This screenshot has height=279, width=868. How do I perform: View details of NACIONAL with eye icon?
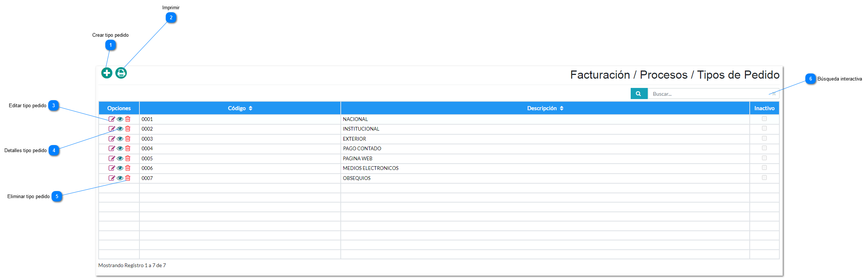pyautogui.click(x=120, y=119)
